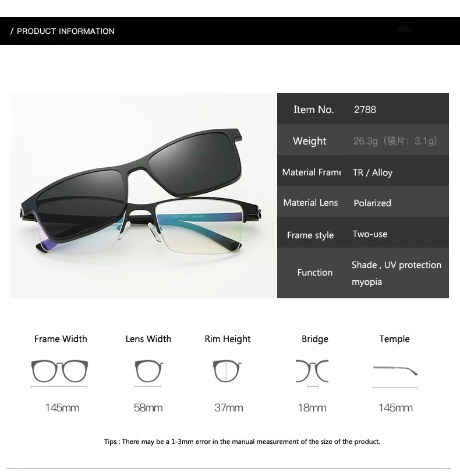This screenshot has width=460, height=476.
Task: Click the 145mm frame width measurement
Action: coord(62,408)
